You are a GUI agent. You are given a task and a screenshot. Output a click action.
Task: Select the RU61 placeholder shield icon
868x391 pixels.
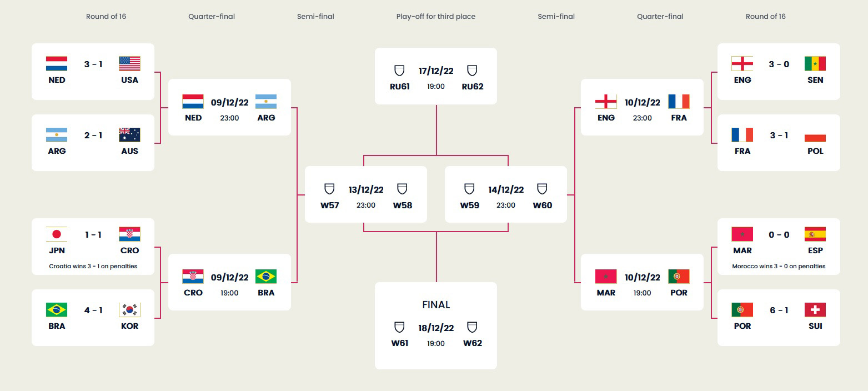pyautogui.click(x=399, y=71)
